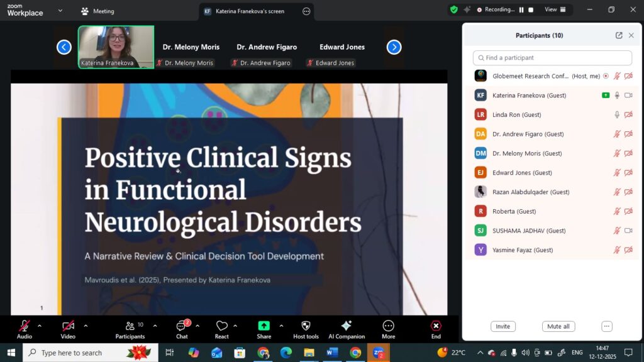Open the View layout menu
The height and width of the screenshot is (362, 644).
(555, 10)
